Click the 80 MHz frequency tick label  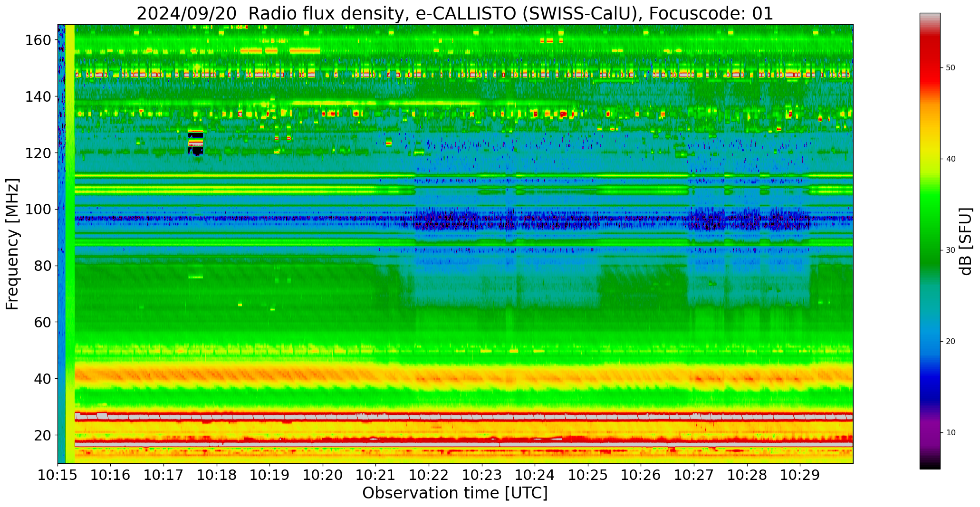pos(43,266)
